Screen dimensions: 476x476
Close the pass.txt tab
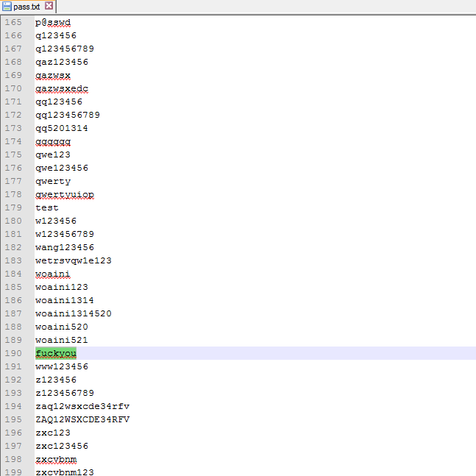[49, 6]
